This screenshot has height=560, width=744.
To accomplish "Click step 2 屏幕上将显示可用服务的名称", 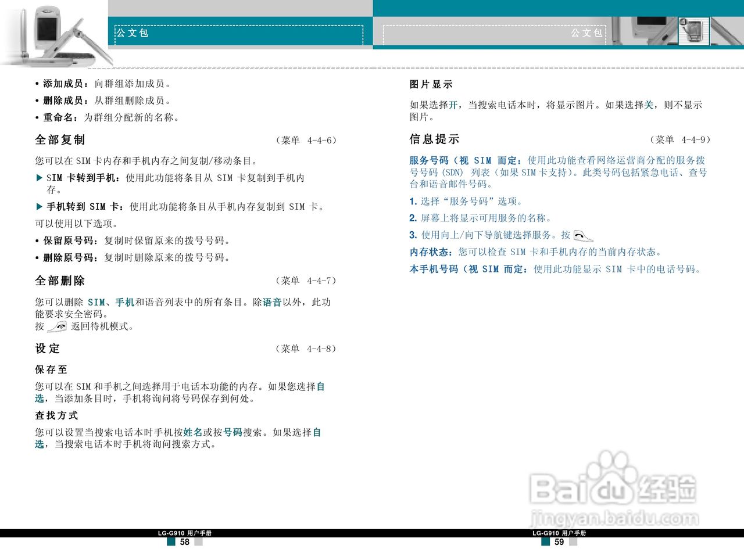I will [x=481, y=218].
